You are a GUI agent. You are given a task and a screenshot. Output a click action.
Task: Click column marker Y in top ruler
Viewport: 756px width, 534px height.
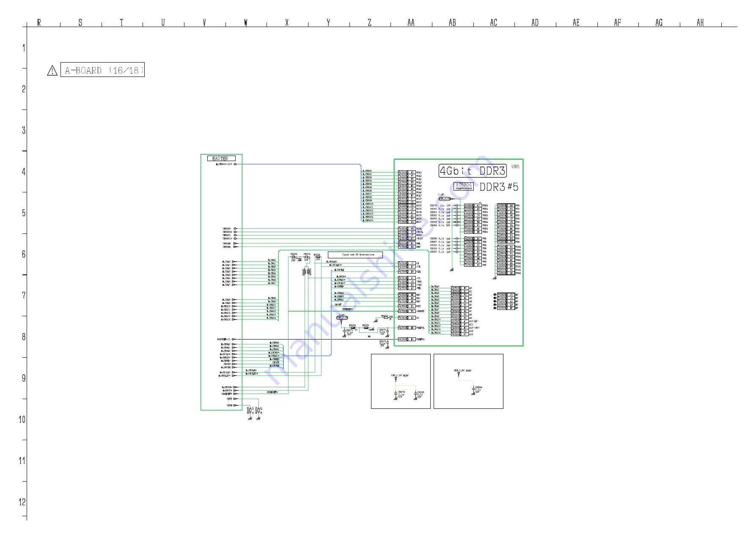click(328, 22)
